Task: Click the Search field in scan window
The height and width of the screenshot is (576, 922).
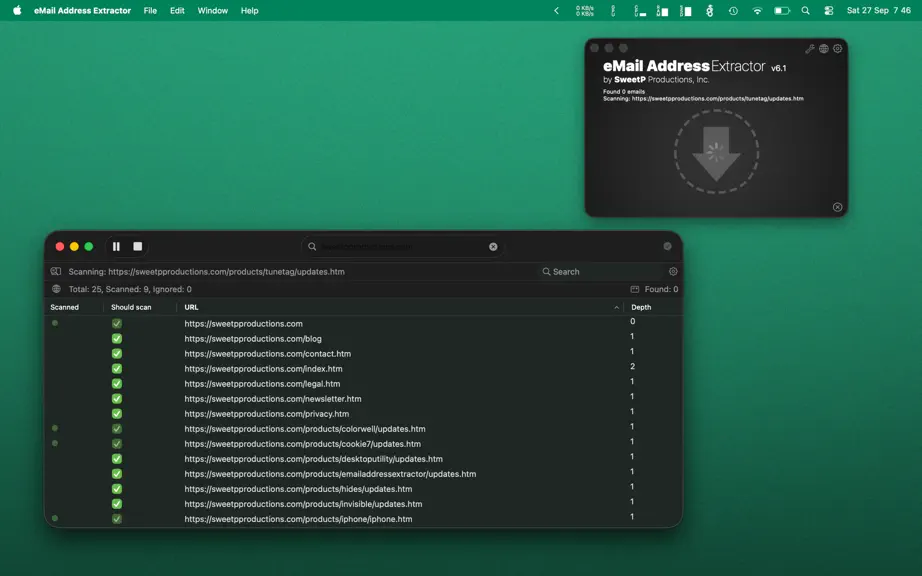Action: click(602, 272)
